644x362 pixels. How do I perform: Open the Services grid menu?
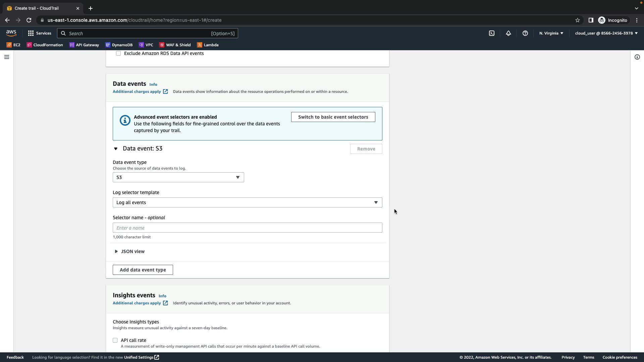40,33
